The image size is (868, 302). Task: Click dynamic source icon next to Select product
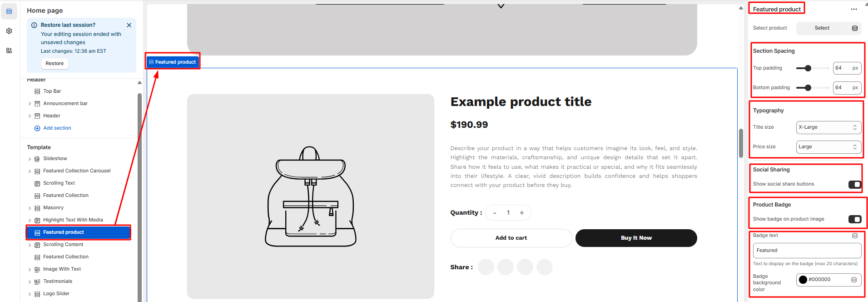coord(854,28)
